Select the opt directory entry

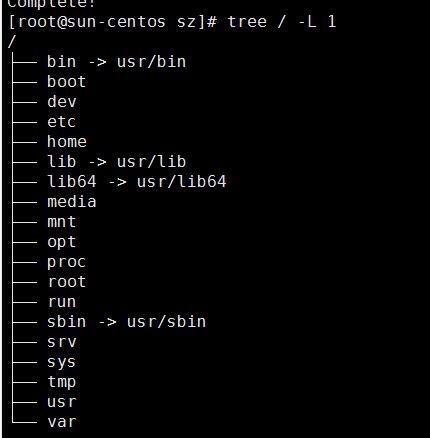pos(62,242)
